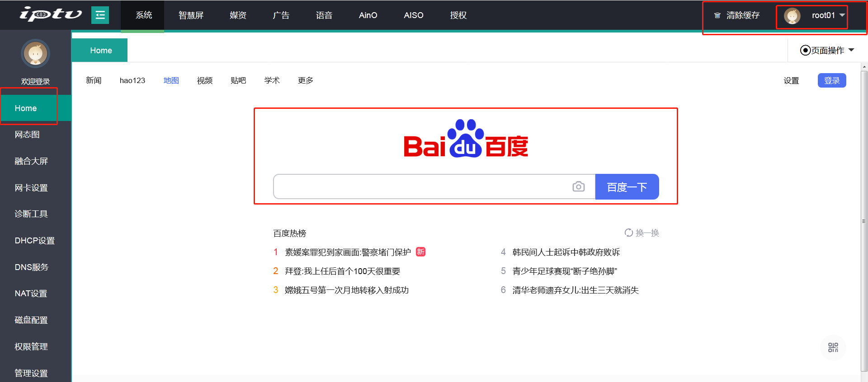Click the Baidu search input field

420,186
